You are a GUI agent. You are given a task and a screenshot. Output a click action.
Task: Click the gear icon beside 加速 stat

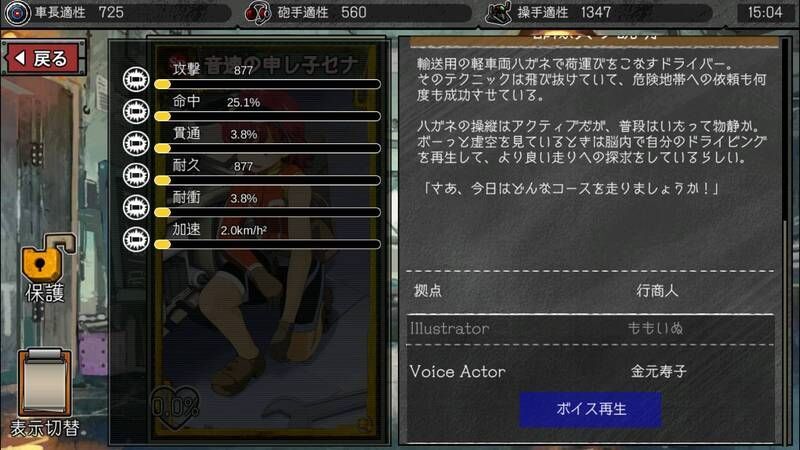coord(136,239)
